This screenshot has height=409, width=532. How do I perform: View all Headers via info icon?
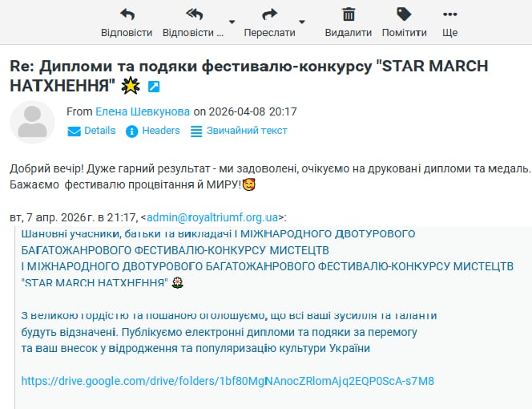click(153, 131)
